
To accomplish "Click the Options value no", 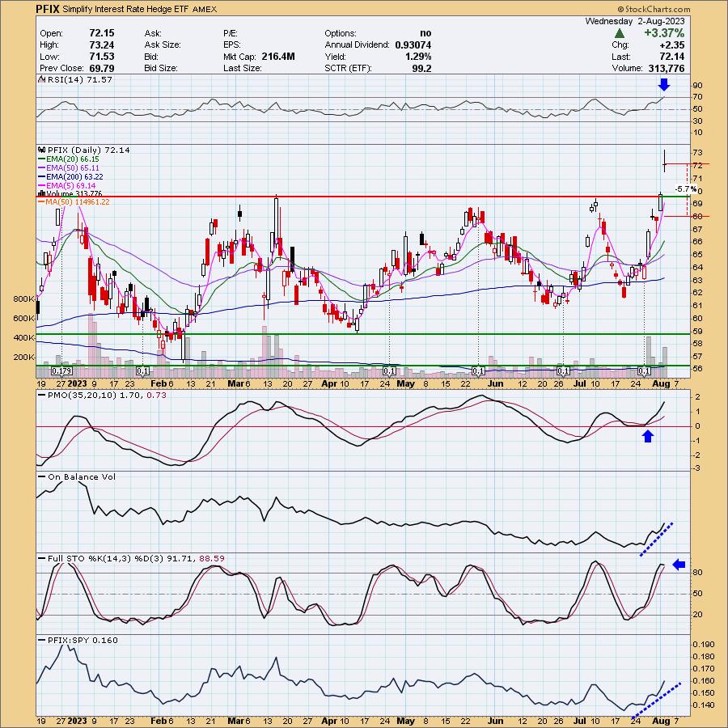I will (425, 33).
